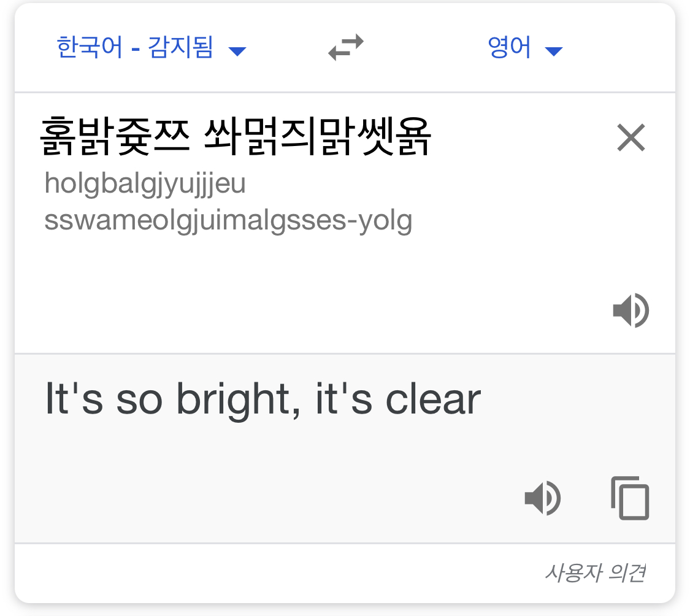Screen dimensions: 690x616
Task: Open the 사용자 의견 feedback link
Action: [596, 573]
